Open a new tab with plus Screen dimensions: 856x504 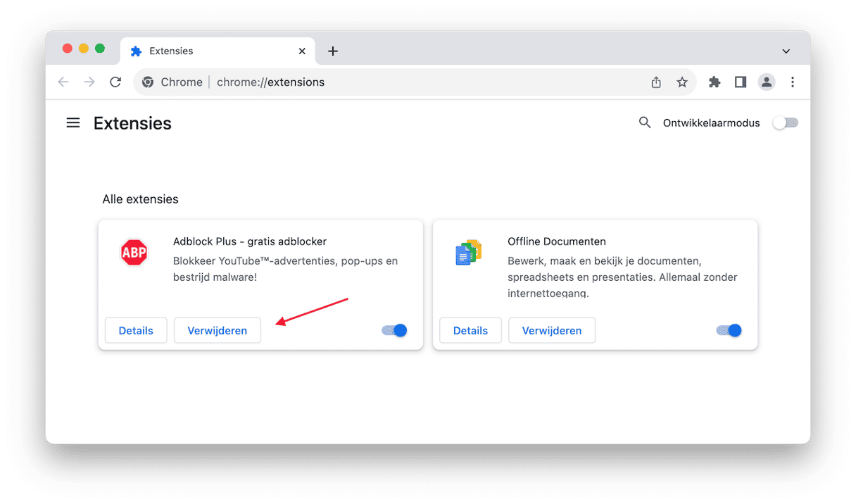pyautogui.click(x=333, y=51)
